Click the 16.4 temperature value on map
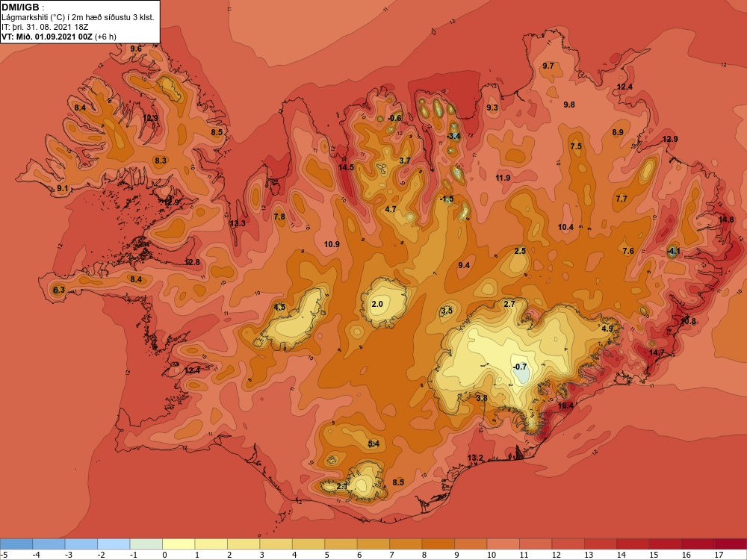Viewport: 747px width, 560px height. (565, 405)
